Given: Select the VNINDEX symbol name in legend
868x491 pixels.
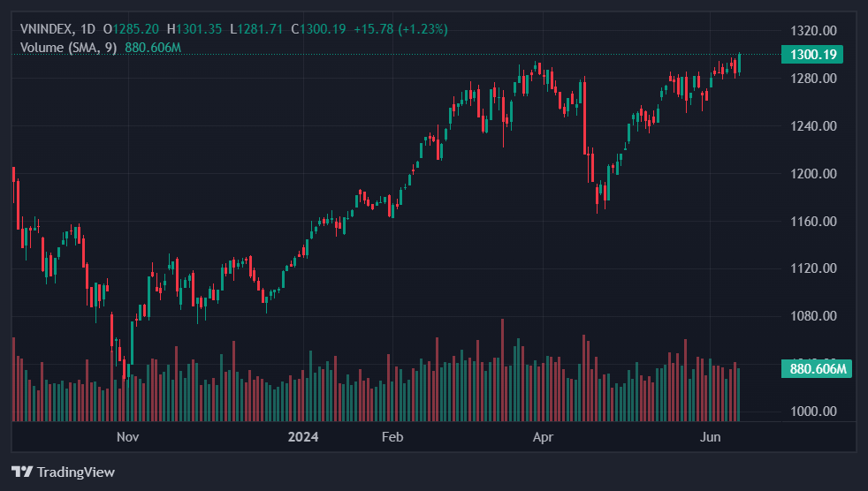Looking at the screenshot, I should coord(46,29).
